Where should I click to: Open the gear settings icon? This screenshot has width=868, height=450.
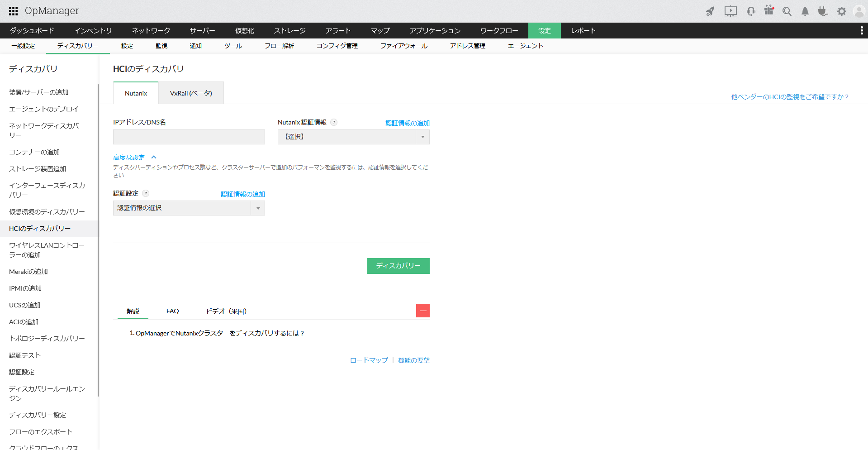[x=841, y=11]
